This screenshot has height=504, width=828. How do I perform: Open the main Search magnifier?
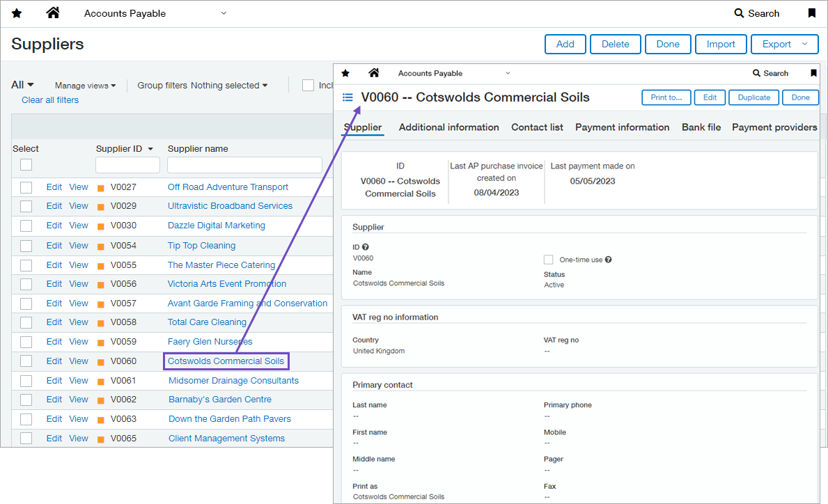coord(740,13)
